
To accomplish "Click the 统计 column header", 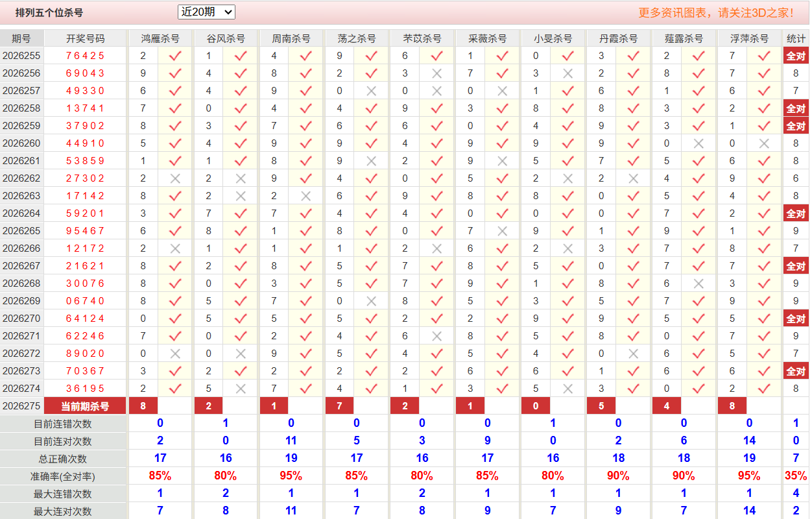I will pyautogui.click(x=796, y=38).
